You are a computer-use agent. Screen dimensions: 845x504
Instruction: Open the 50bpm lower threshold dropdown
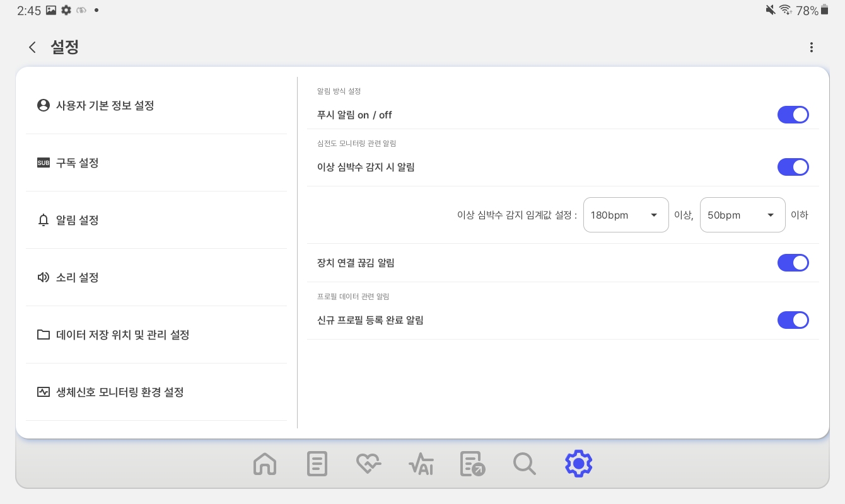point(743,215)
